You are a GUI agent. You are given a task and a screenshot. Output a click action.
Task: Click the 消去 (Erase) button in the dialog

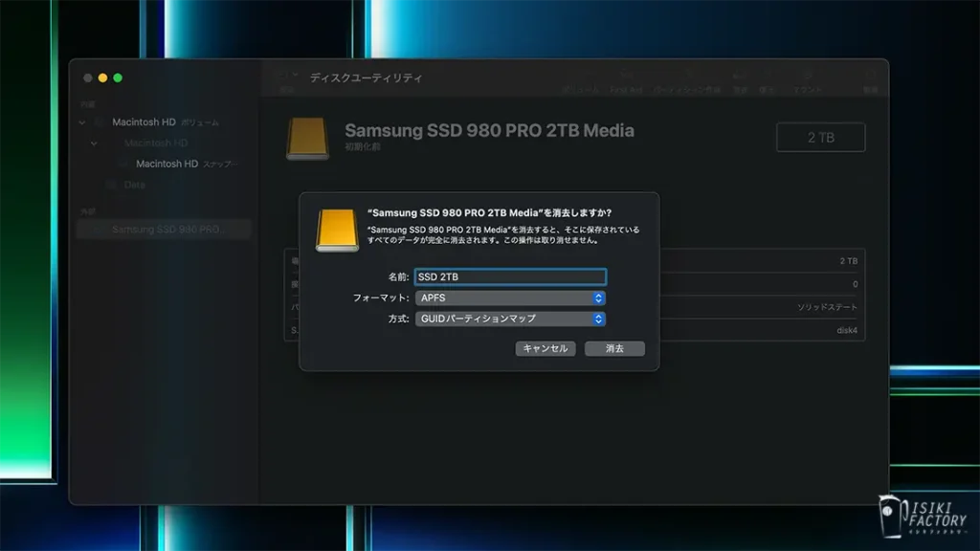[614, 348]
